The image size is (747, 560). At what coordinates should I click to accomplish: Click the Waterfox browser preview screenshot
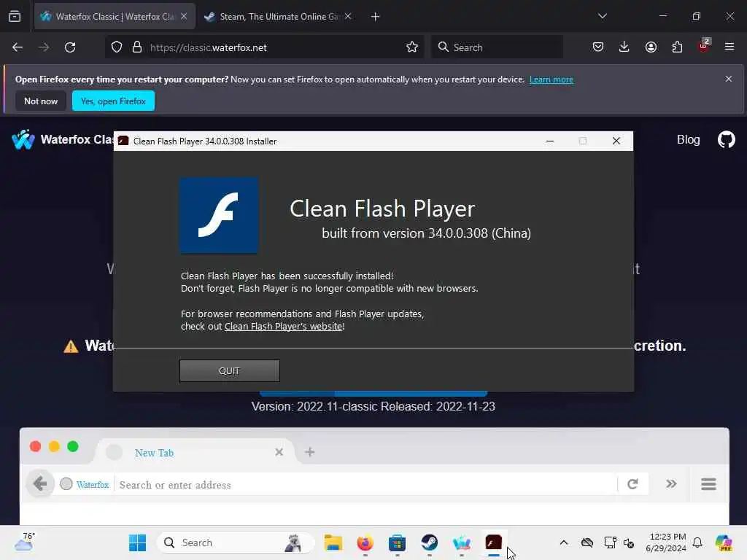[374, 477]
